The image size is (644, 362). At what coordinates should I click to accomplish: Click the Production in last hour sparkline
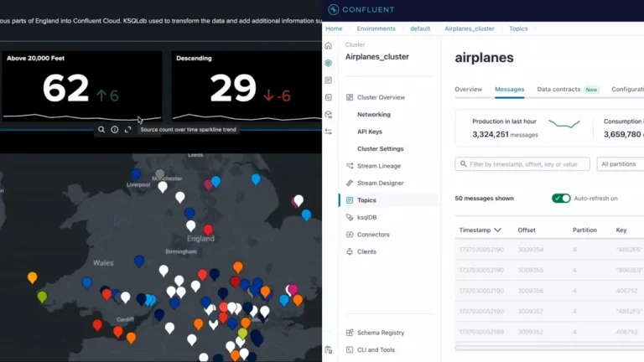pyautogui.click(x=564, y=123)
